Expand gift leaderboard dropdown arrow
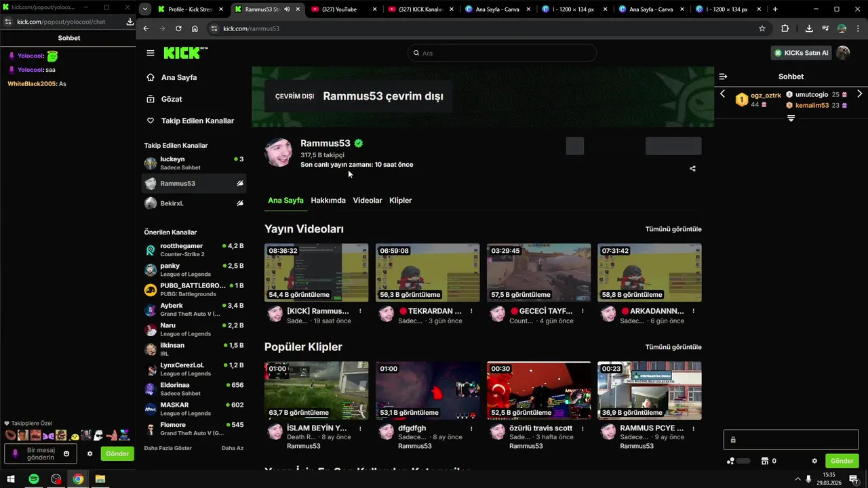This screenshot has height=488, width=868. [791, 119]
